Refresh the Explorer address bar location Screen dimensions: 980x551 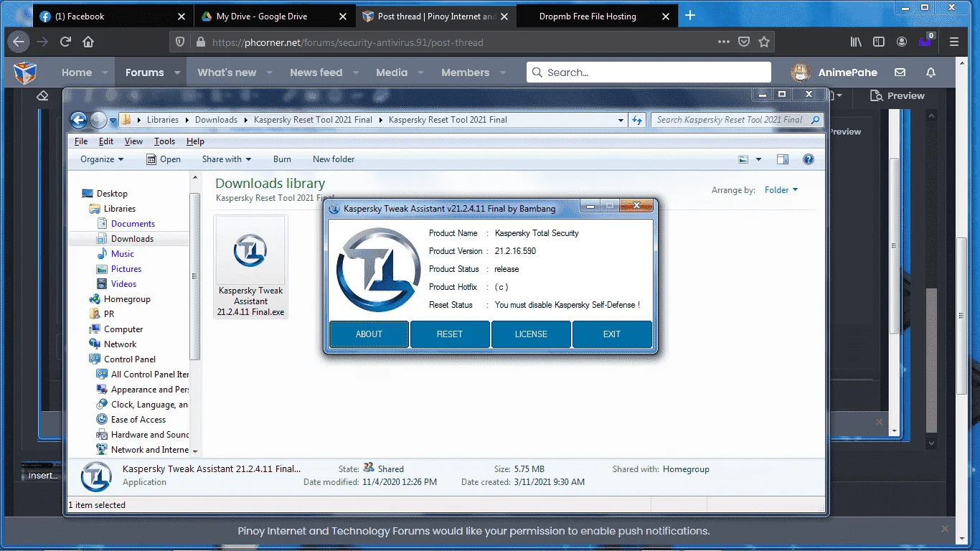coord(637,120)
